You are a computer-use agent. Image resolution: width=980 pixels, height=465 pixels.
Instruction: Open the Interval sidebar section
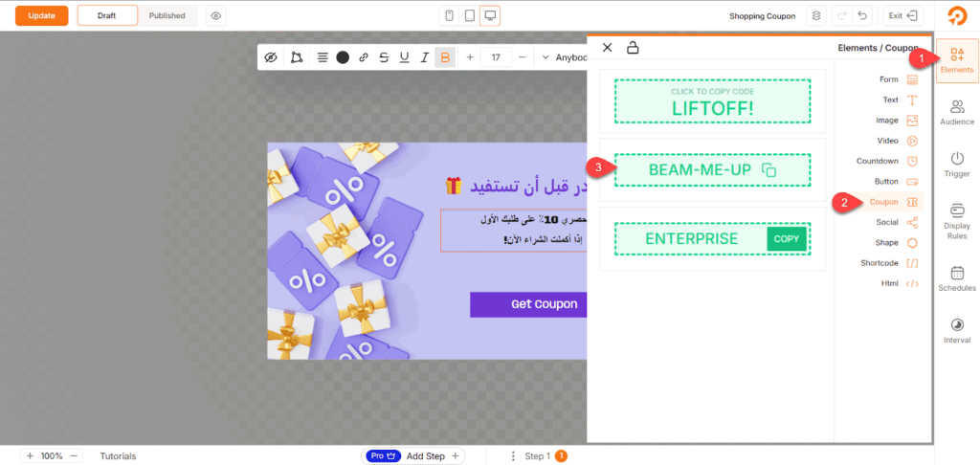click(957, 331)
